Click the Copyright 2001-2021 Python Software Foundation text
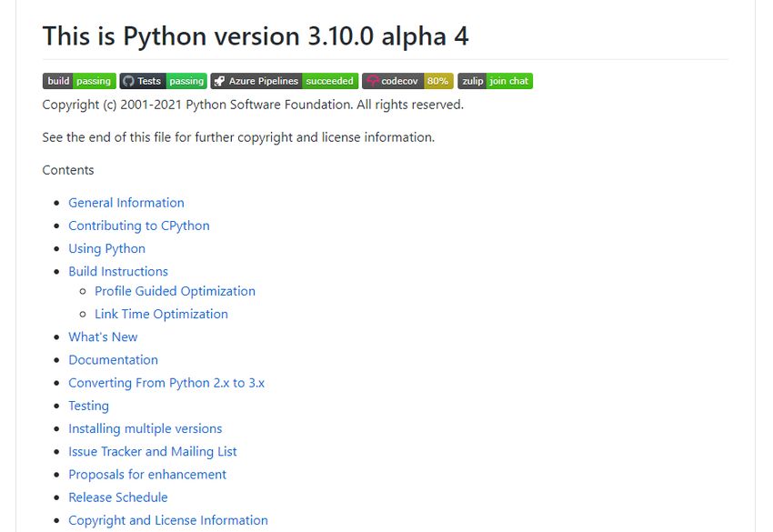The width and height of the screenshot is (773, 532). 253,105
